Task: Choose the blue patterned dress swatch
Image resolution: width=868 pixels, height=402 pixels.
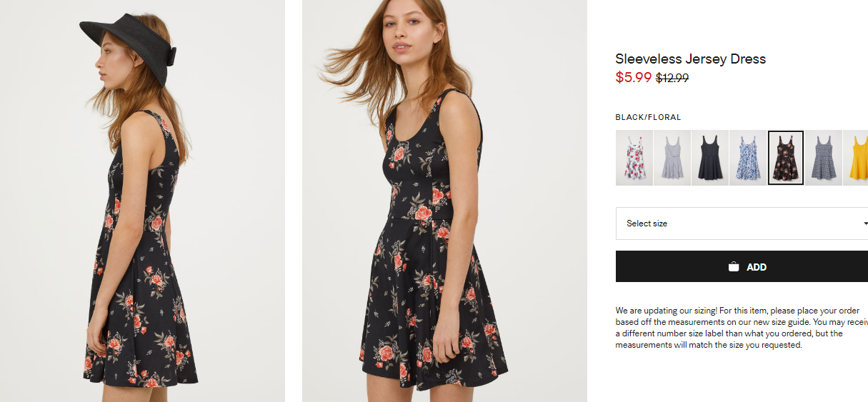Action: (x=824, y=158)
